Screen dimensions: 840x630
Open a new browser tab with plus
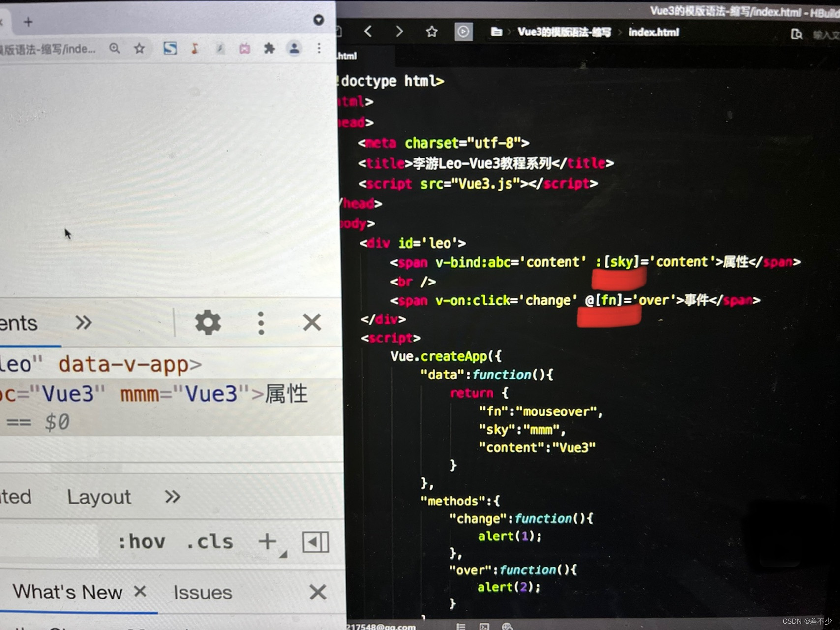coord(28,22)
